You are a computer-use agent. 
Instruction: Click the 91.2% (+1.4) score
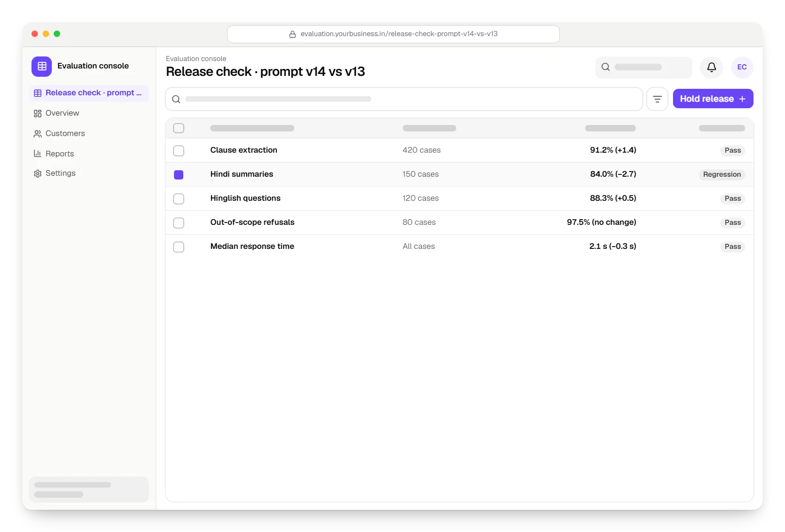[x=613, y=150]
